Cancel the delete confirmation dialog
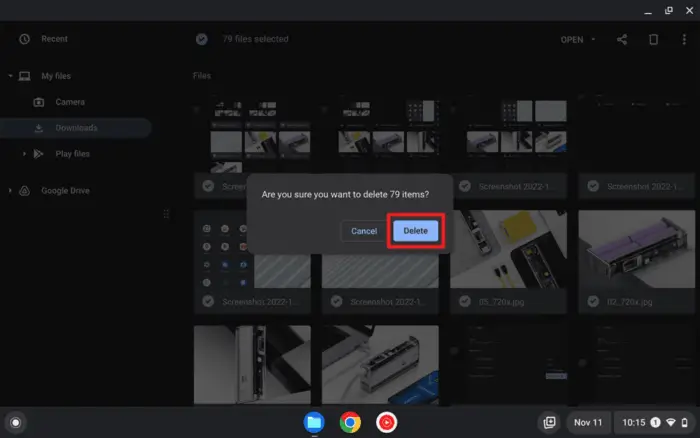This screenshot has width=700, height=438. click(x=363, y=231)
